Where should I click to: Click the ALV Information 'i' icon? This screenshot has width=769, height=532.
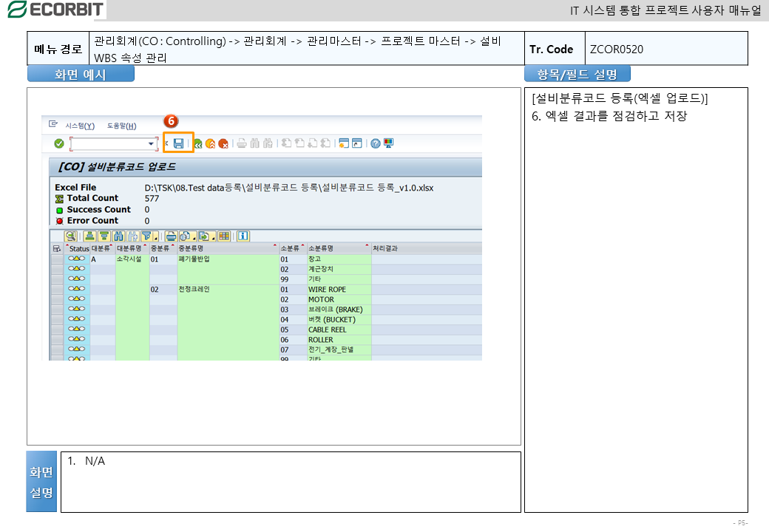coord(242,236)
